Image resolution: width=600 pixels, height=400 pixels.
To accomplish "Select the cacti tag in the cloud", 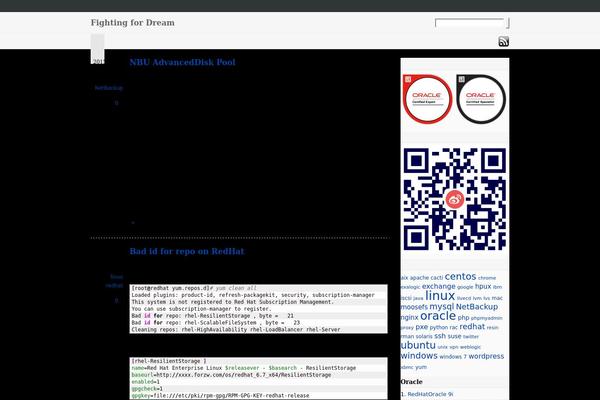I will [x=437, y=278].
